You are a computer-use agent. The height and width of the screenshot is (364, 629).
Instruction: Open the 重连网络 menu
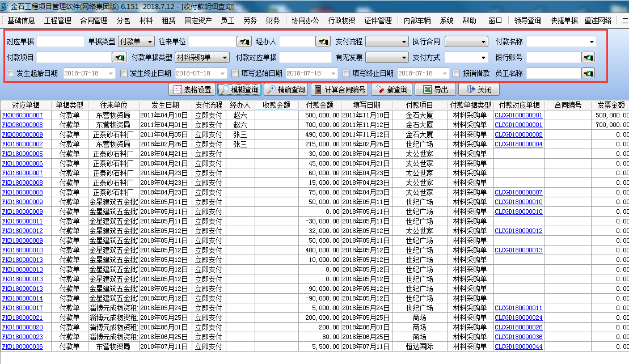(598, 20)
